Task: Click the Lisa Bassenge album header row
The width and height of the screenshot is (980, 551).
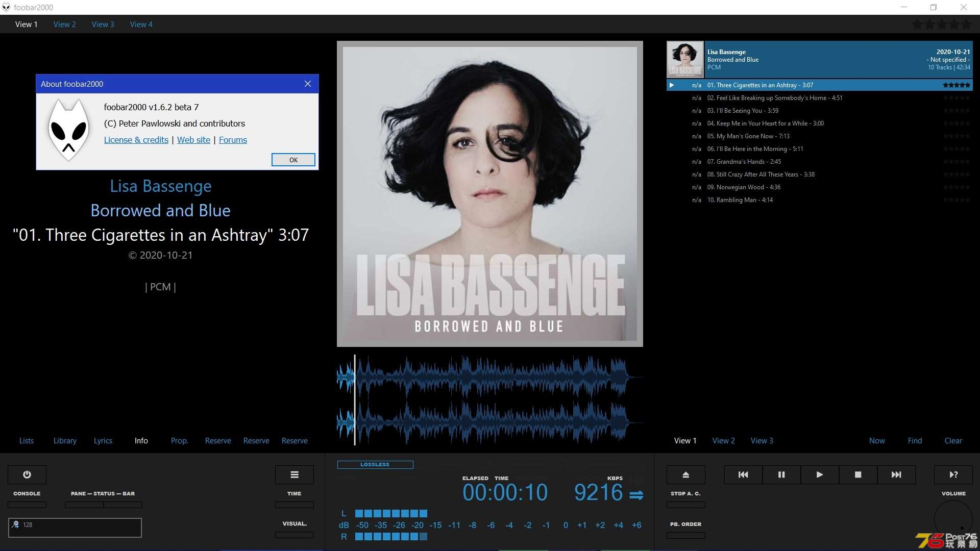Action: pyautogui.click(x=820, y=60)
